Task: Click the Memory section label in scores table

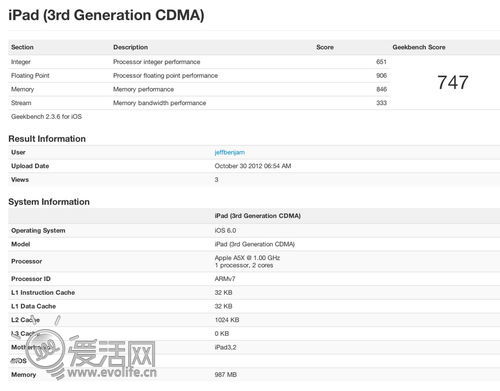Action: coord(22,89)
